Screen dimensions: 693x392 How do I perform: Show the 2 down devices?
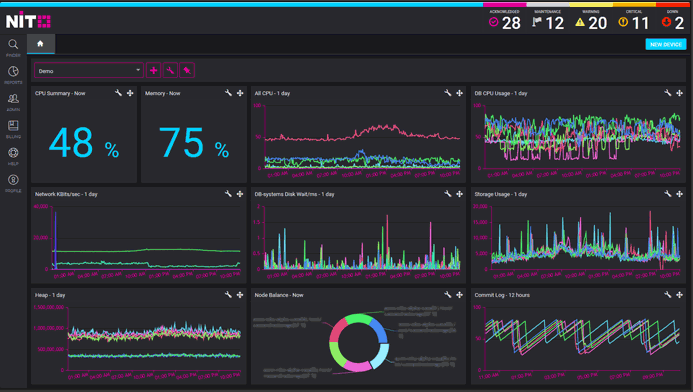673,22
